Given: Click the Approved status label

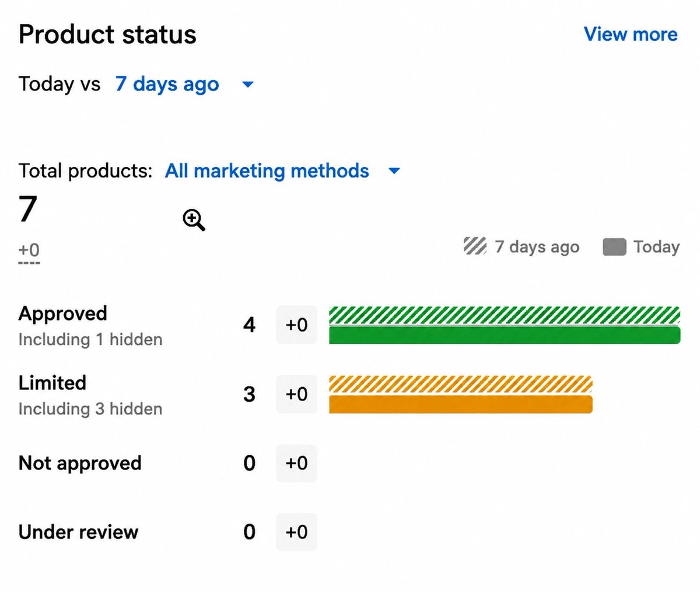Looking at the screenshot, I should point(63,314).
